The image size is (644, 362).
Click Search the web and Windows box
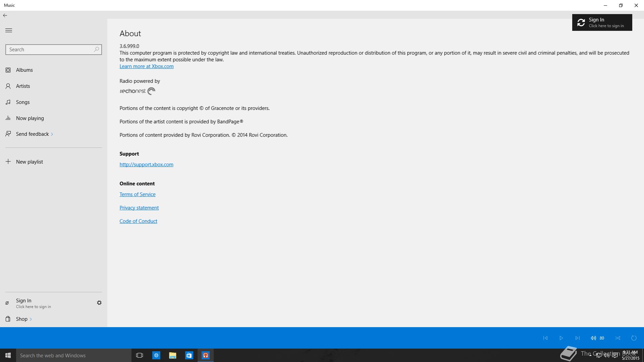click(x=74, y=355)
